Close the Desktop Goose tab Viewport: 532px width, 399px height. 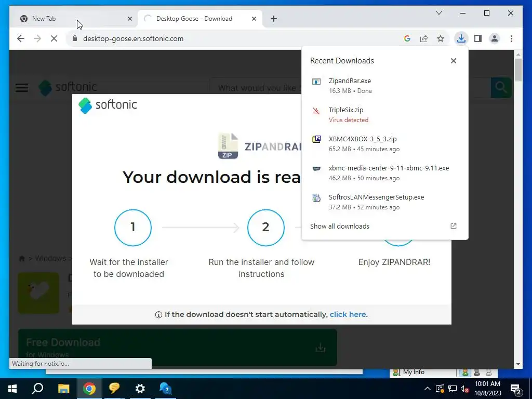(x=254, y=19)
